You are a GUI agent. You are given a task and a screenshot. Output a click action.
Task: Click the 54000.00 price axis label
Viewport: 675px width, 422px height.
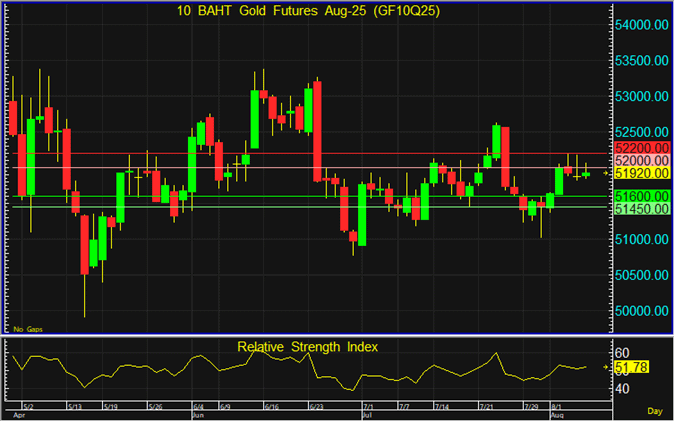(642, 25)
